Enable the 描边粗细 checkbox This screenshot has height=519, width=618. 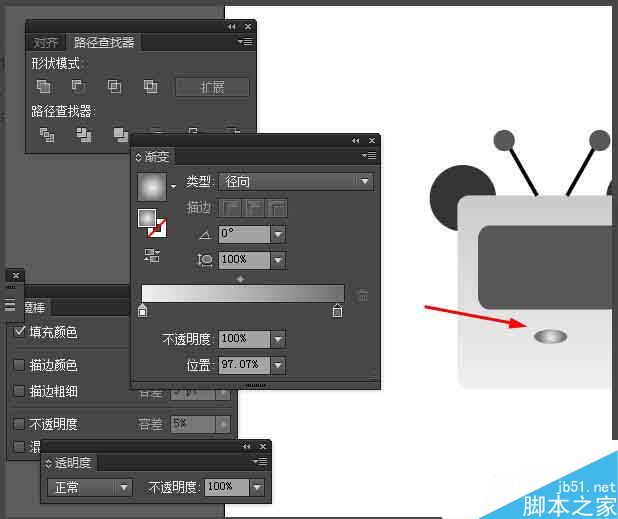coord(19,391)
